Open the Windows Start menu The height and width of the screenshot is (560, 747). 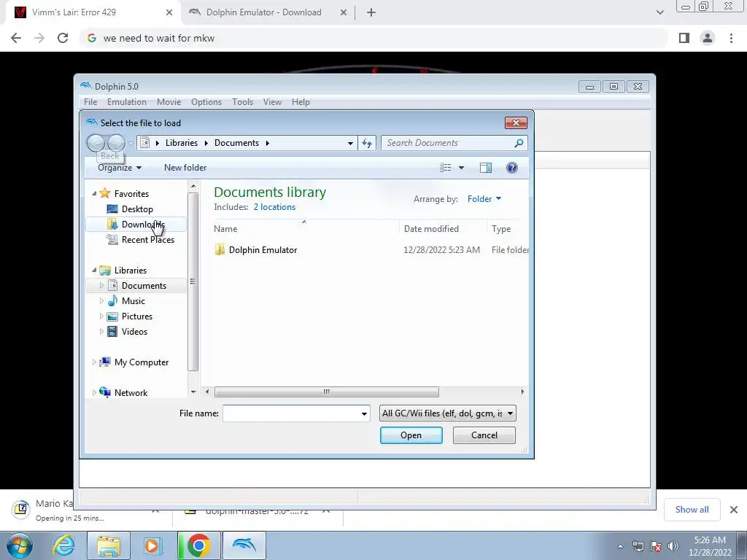[x=19, y=545]
